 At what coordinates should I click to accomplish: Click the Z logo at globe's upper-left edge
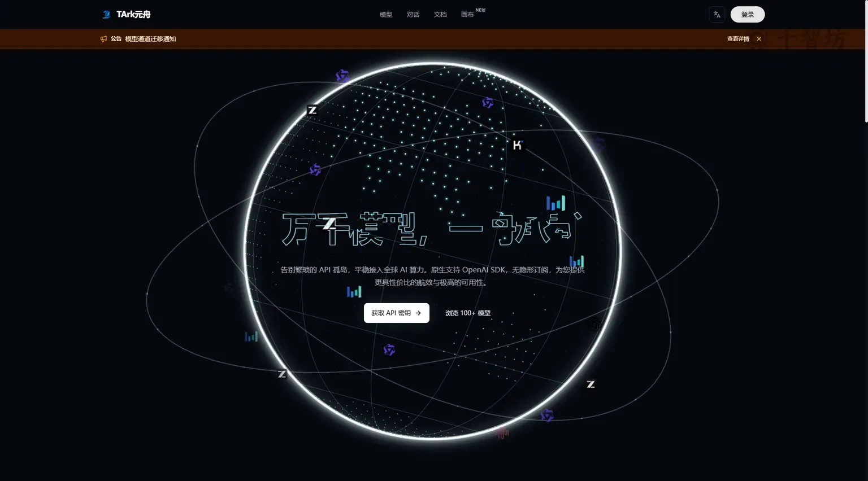coord(312,110)
